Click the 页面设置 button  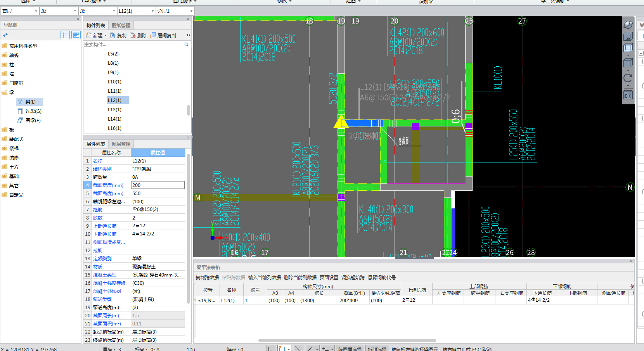329,277
